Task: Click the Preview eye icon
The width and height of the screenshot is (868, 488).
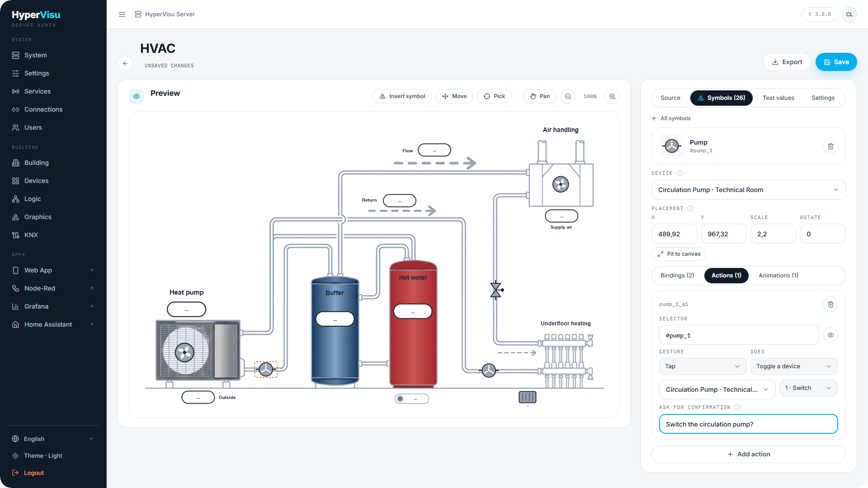Action: point(137,96)
